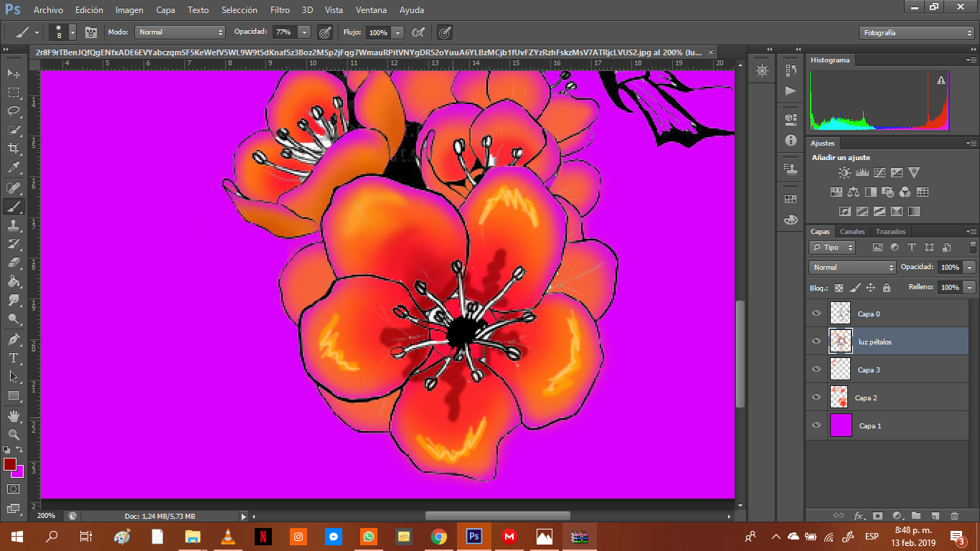Hide the Capa 1 background layer
The image size is (980, 551).
pos(816,425)
